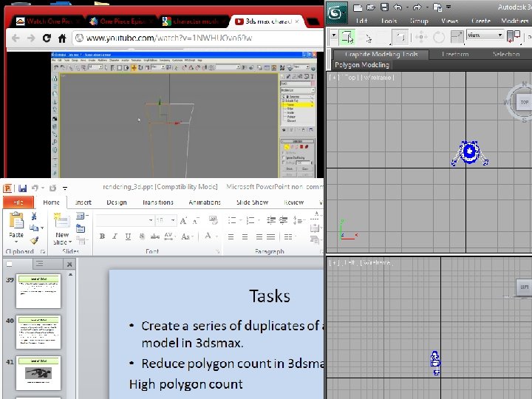Expand Polygon Modeling panel
Viewport: 532px width, 399px height.
pos(361,64)
